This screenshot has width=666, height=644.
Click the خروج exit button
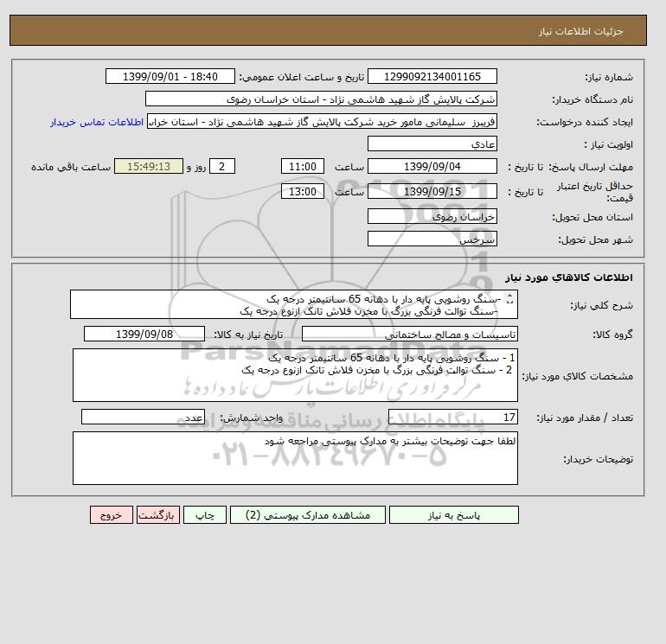tap(112, 515)
